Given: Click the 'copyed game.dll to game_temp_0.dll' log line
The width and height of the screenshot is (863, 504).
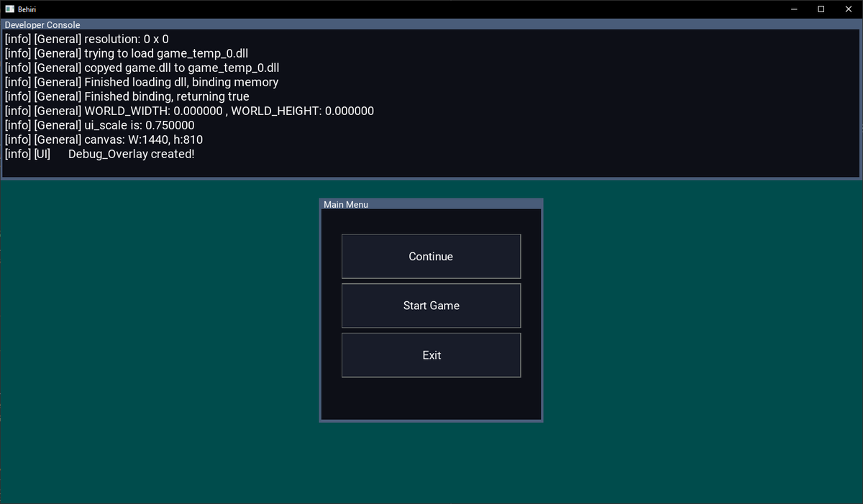Looking at the screenshot, I should click(x=142, y=68).
